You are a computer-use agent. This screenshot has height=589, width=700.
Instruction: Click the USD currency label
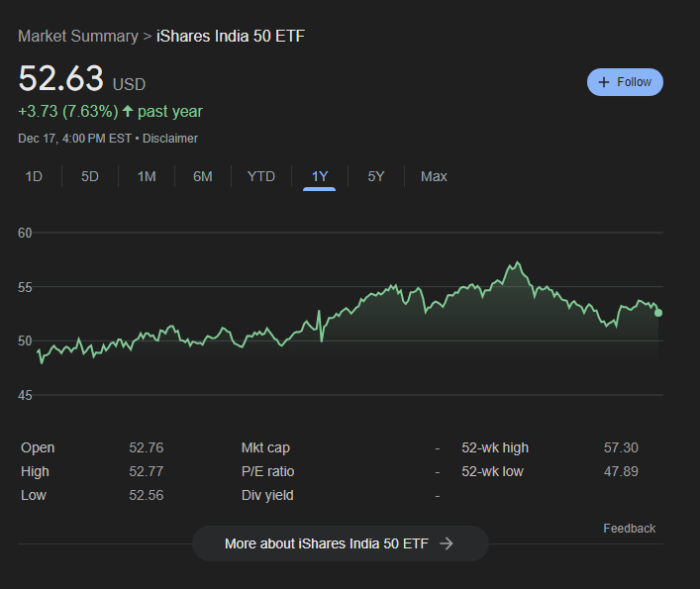tap(129, 84)
